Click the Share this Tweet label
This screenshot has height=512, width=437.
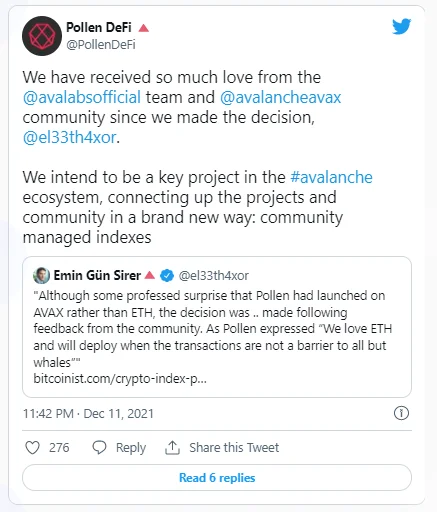point(234,447)
